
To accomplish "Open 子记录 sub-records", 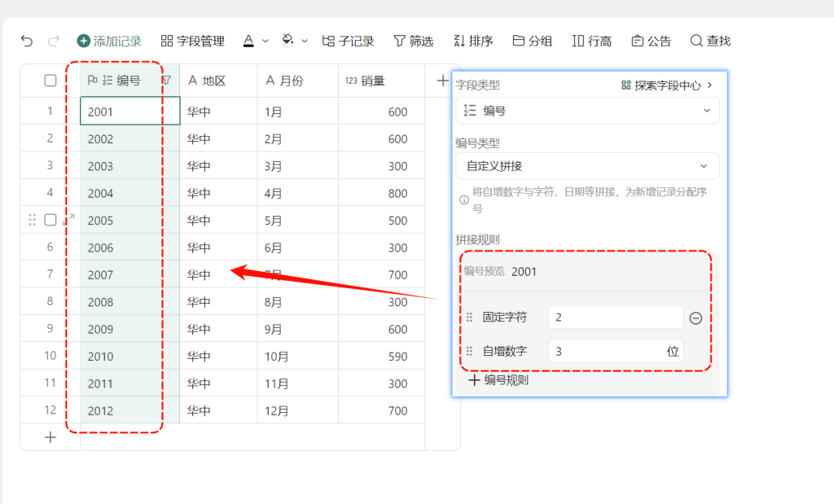I will [x=348, y=41].
